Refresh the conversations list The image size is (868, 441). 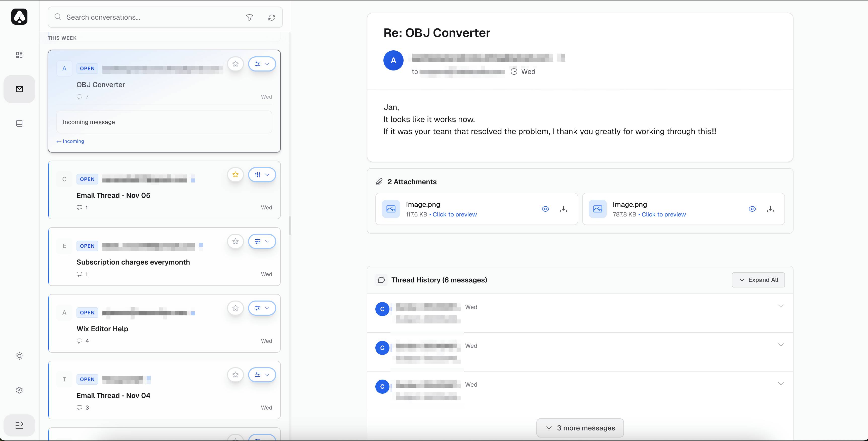pyautogui.click(x=271, y=18)
